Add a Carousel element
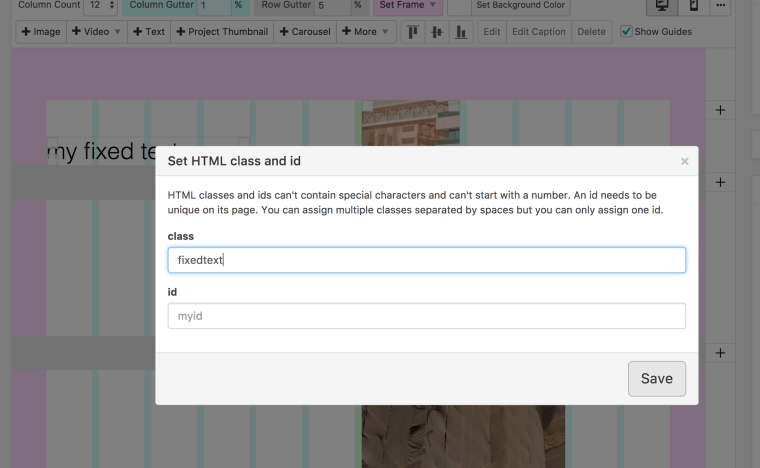760x468 pixels. pos(305,32)
